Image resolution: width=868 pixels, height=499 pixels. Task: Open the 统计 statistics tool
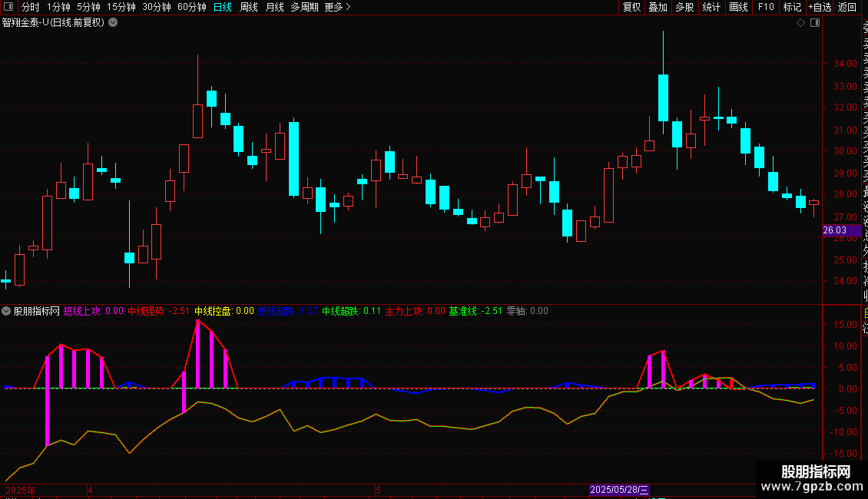click(711, 7)
